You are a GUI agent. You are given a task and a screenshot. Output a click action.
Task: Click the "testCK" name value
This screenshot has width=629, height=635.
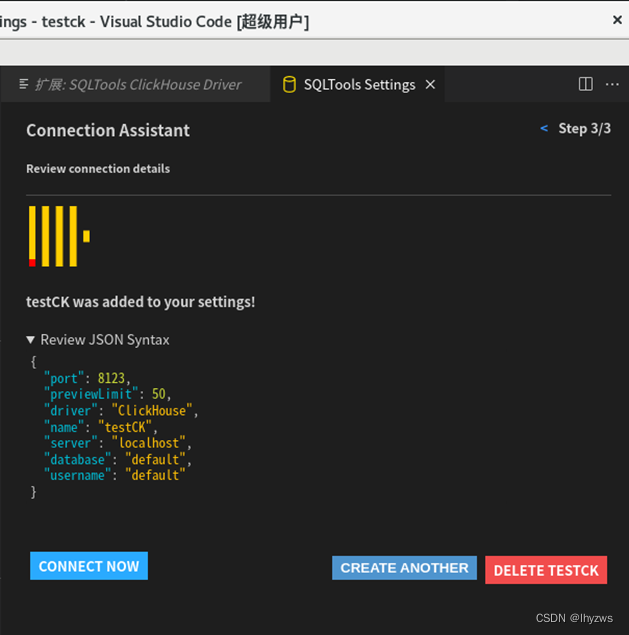click(125, 427)
